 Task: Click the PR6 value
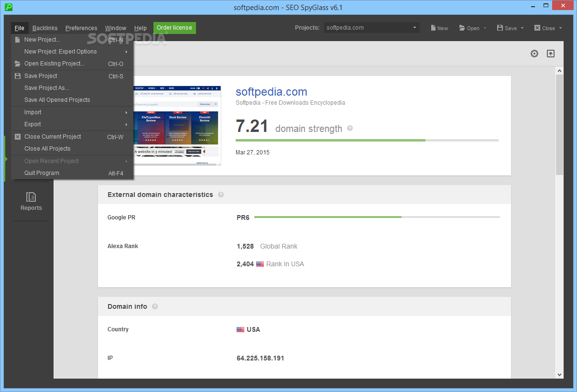pos(243,218)
